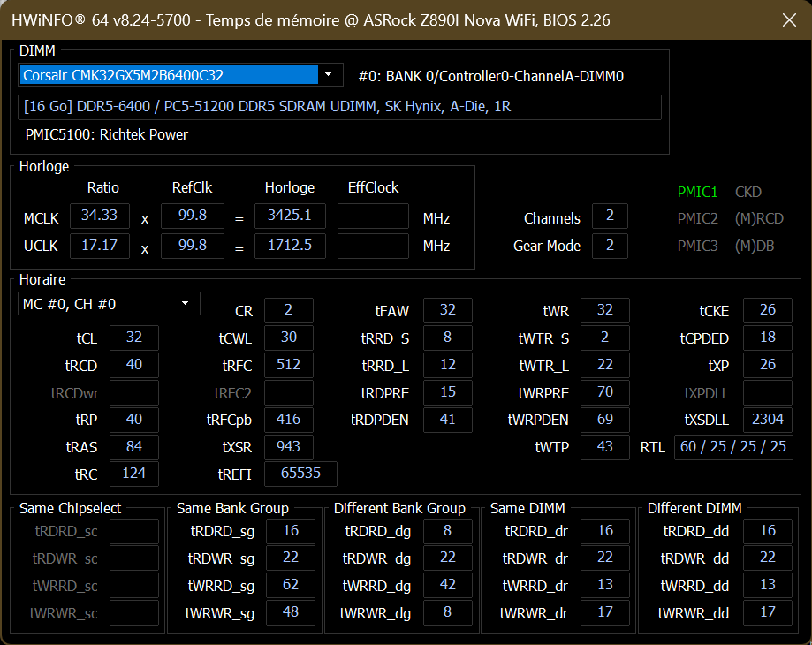Click the tWRRD_dg value 42

coord(447,585)
